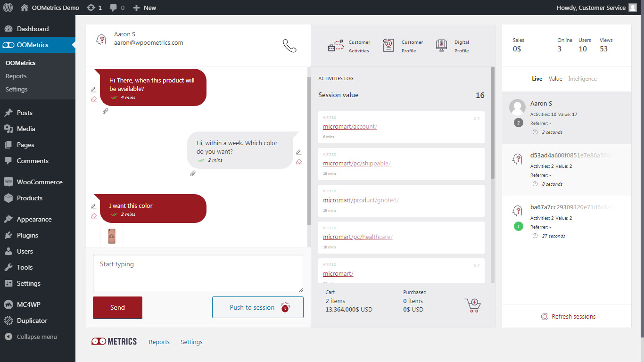Image resolution: width=644 pixels, height=362 pixels.
Task: Open Howdy, Customer Service account menu
Action: click(596, 8)
